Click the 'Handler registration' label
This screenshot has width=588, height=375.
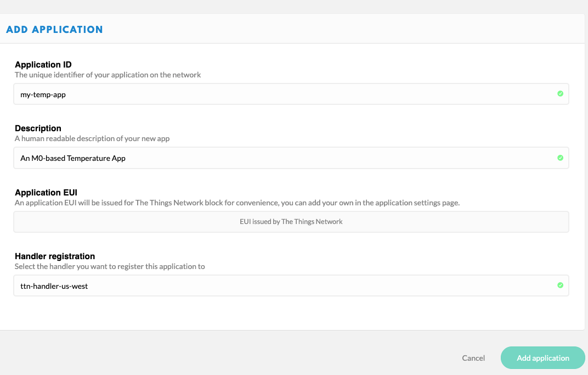coord(55,256)
